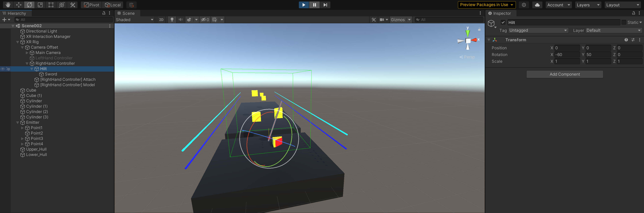
Task: Collapse the Emitter tree node
Action: 17,122
